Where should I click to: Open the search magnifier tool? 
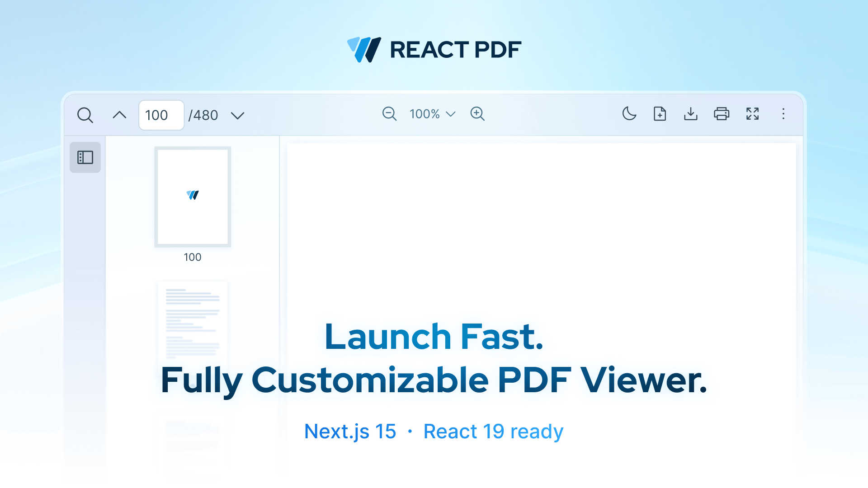[x=85, y=115]
